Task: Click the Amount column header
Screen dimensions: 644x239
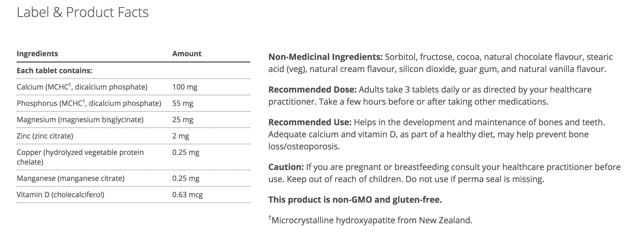Action: click(187, 54)
